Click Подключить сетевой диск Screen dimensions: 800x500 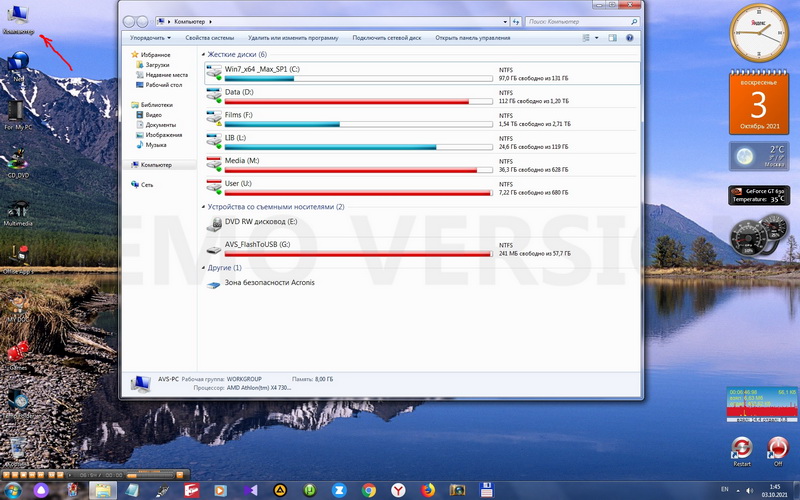[x=387, y=38]
